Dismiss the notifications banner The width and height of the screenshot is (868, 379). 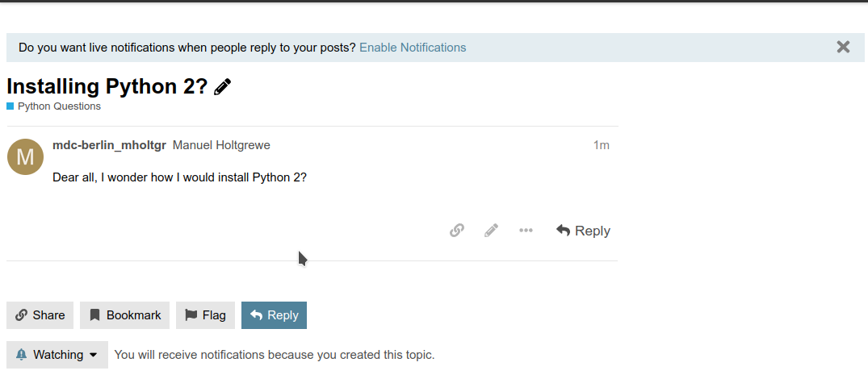[843, 47]
